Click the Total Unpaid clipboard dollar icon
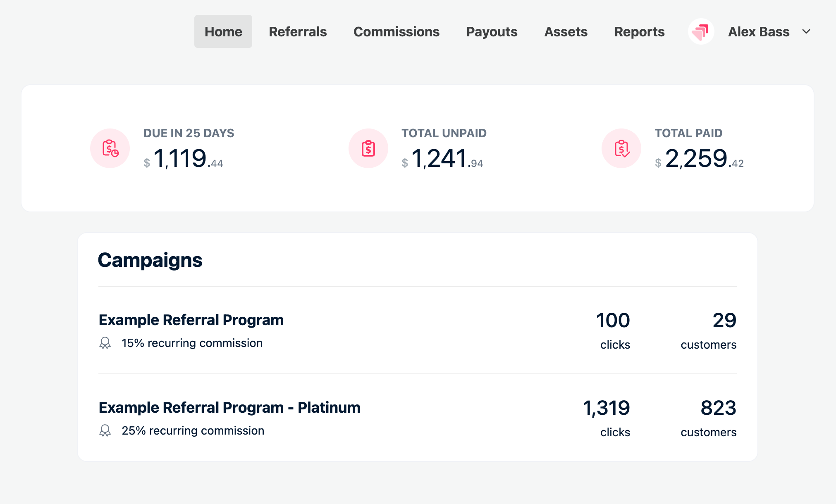This screenshot has width=836, height=504. tap(368, 148)
